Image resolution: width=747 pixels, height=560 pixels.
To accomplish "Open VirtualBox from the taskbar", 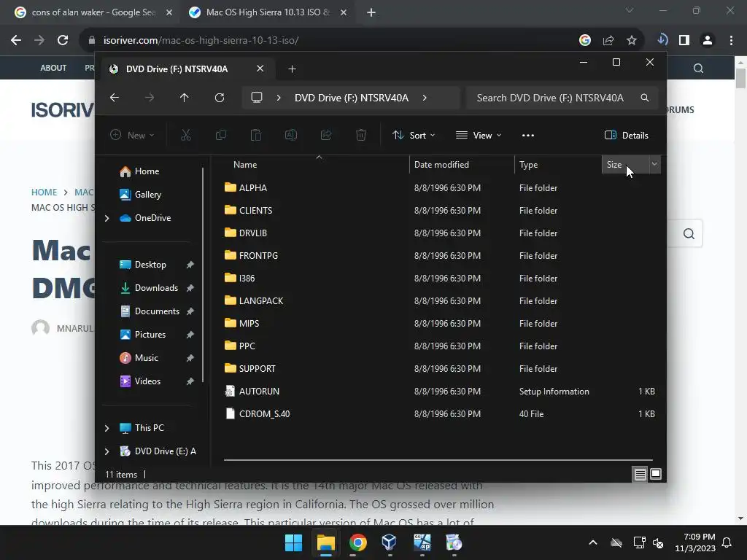I will click(x=390, y=542).
